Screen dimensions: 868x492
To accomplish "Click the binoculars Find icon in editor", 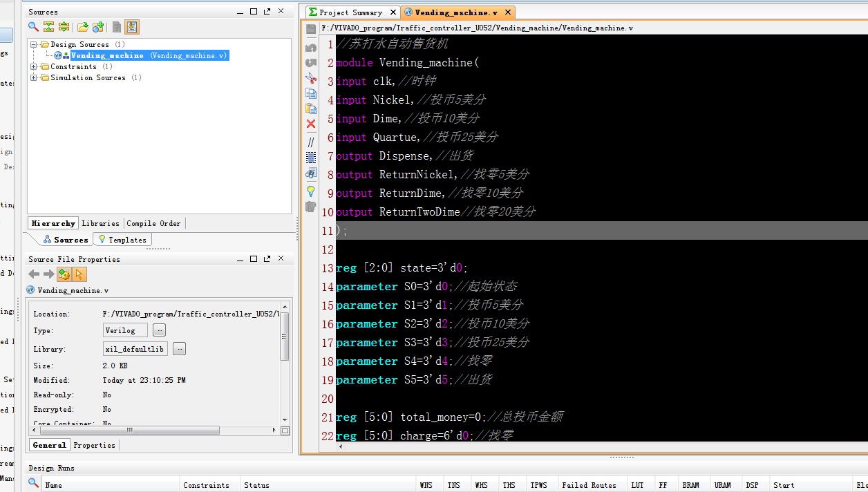I will [311, 173].
